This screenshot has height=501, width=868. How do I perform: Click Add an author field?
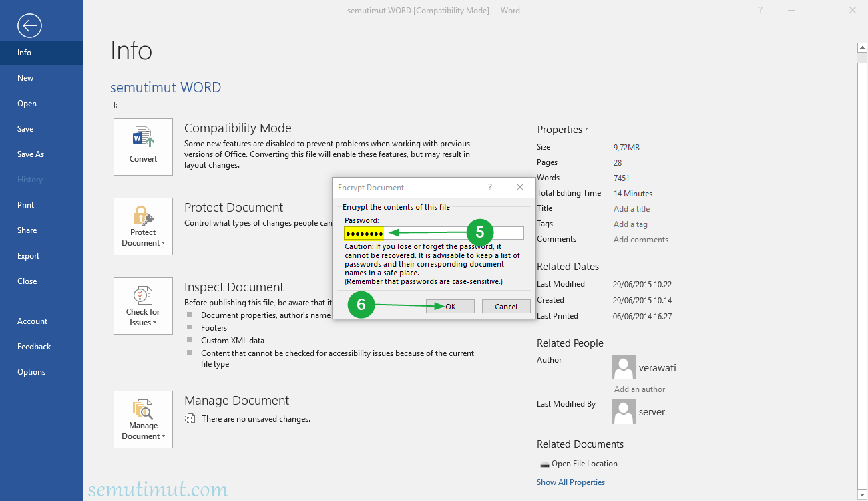(640, 389)
